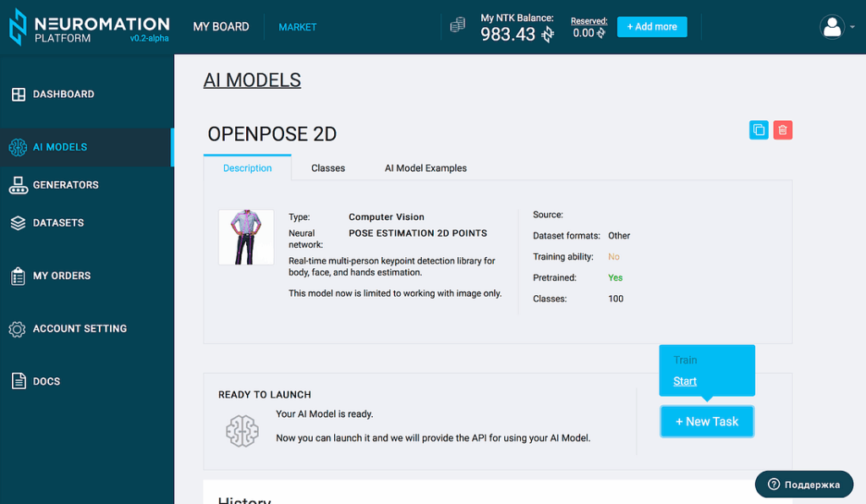The image size is (866, 504).
Task: Click the Neuromation Platform logo
Action: coord(88,27)
